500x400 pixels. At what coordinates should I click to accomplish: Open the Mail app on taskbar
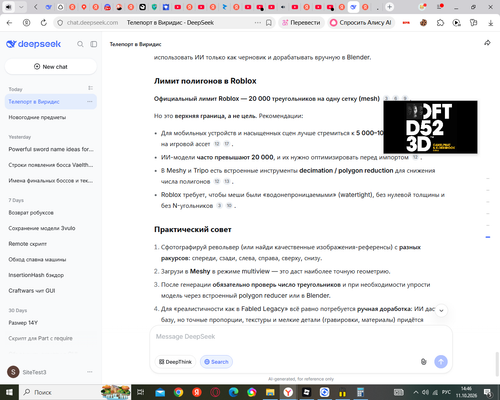(x=160, y=392)
